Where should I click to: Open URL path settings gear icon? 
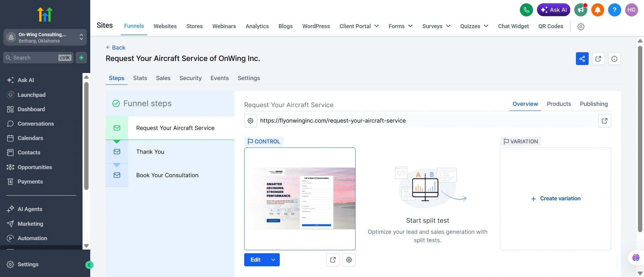pos(251,121)
